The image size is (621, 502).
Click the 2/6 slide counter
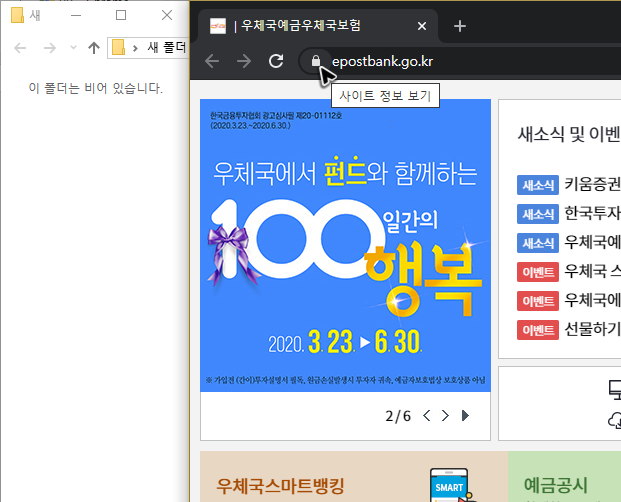(x=398, y=416)
